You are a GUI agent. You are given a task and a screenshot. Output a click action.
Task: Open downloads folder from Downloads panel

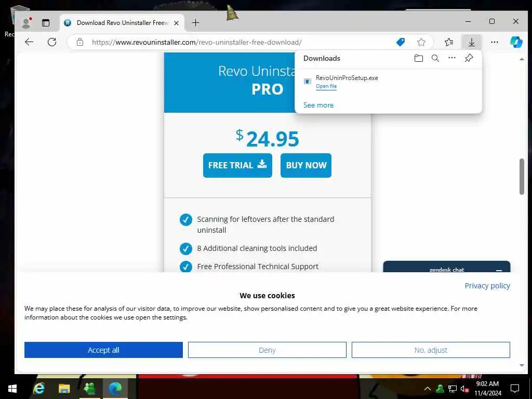pos(419,58)
